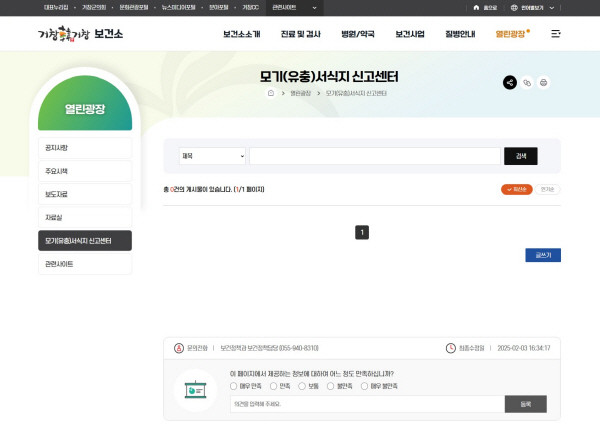Toggle the 최신순 sort order

516,189
